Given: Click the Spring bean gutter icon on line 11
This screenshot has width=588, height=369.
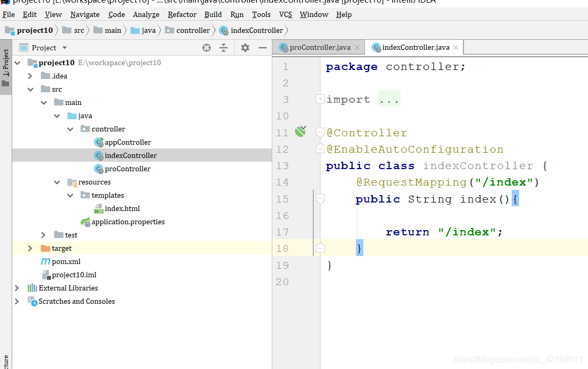Looking at the screenshot, I should 300,132.
